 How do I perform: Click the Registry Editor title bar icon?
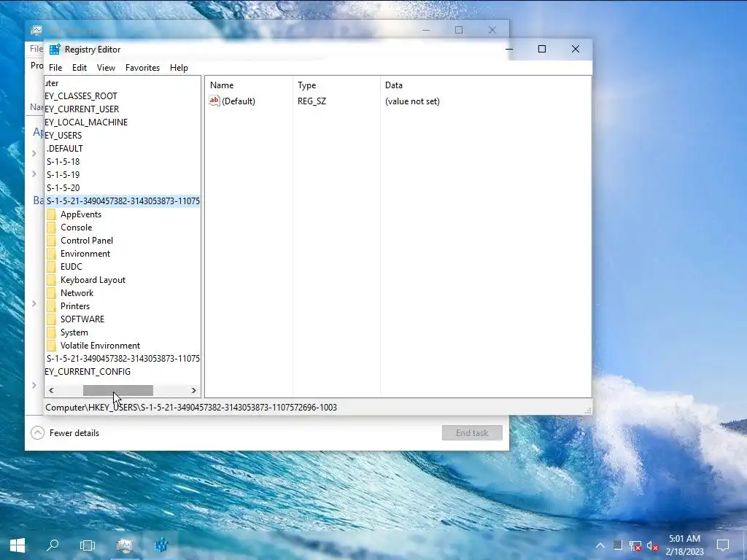point(55,50)
